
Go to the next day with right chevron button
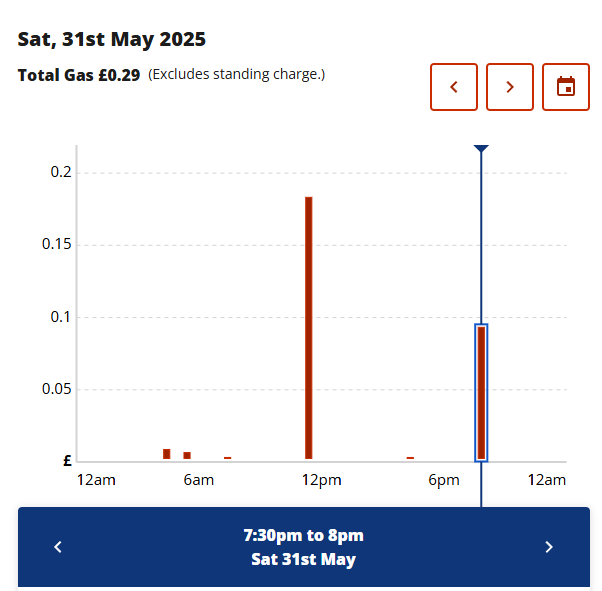coord(510,87)
